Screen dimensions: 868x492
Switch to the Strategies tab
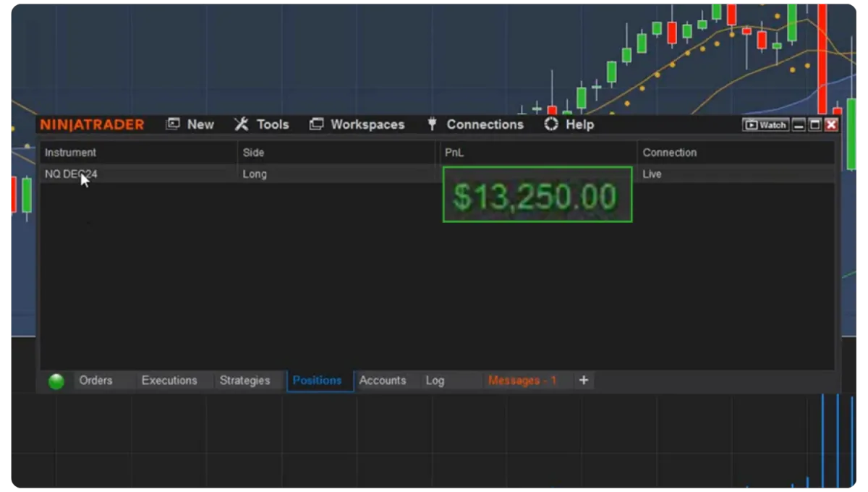244,381
